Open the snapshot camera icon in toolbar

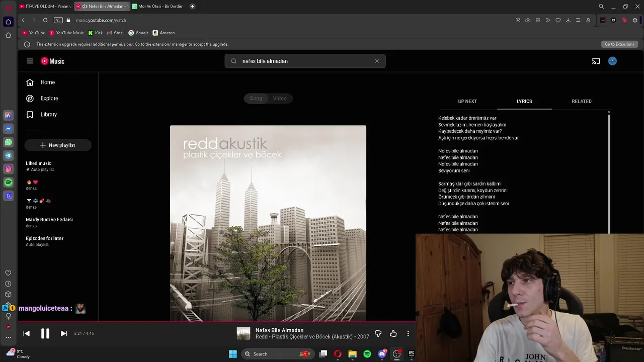528,20
